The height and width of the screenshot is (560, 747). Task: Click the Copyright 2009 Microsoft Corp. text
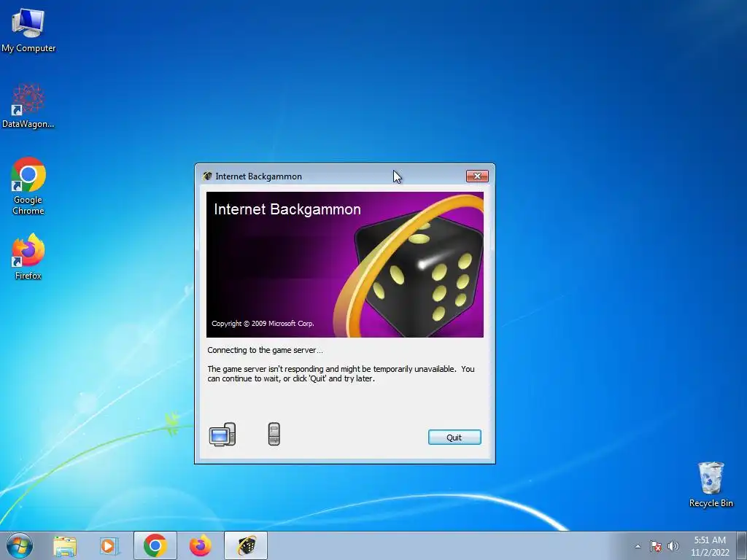tap(263, 323)
